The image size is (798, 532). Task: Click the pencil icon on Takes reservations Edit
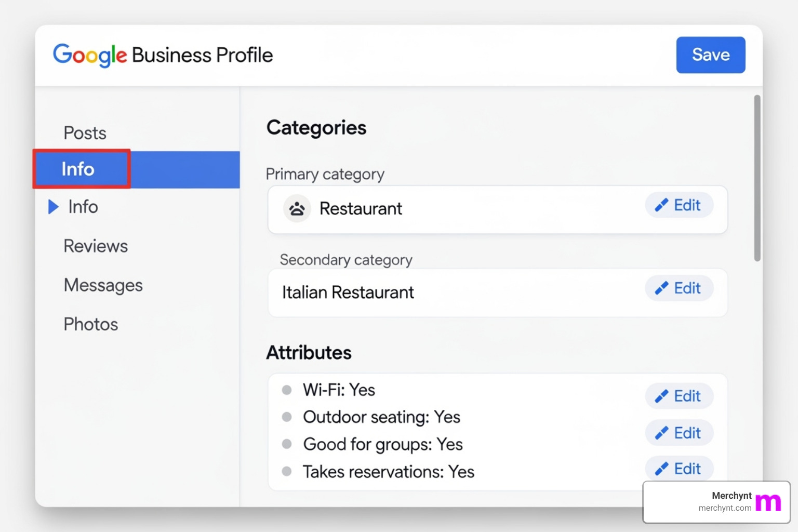coord(662,468)
